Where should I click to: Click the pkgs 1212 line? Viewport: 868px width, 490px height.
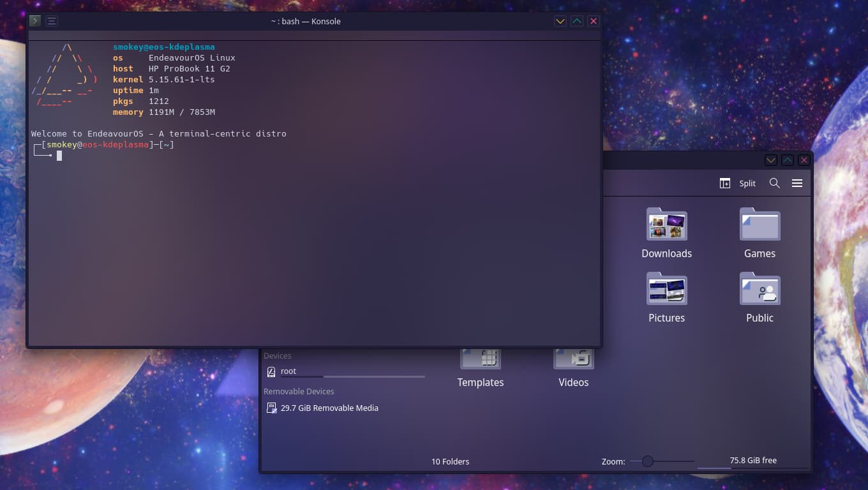tap(141, 101)
